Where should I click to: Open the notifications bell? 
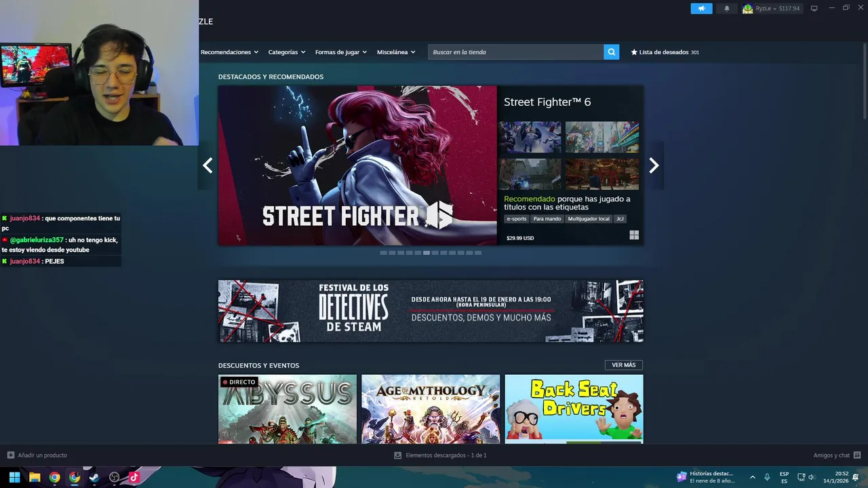click(727, 8)
